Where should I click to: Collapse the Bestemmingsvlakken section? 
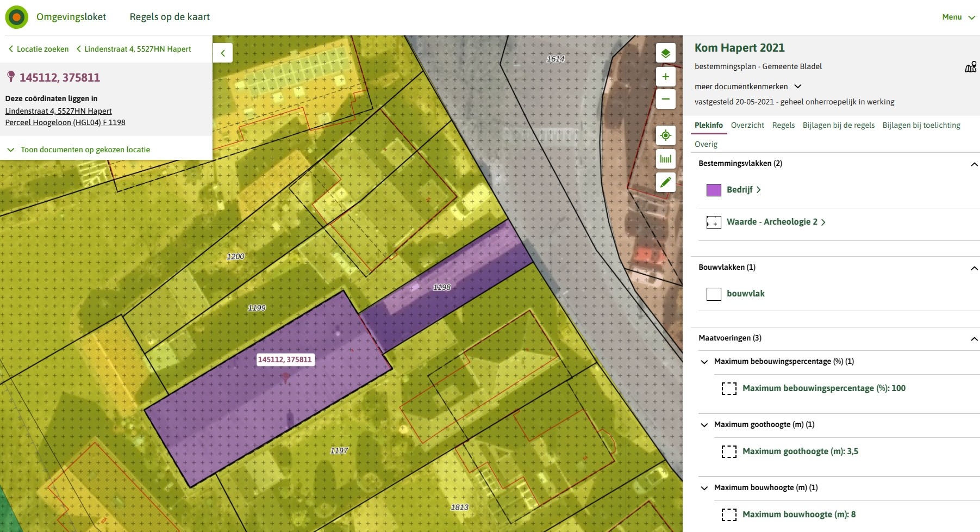[973, 164]
